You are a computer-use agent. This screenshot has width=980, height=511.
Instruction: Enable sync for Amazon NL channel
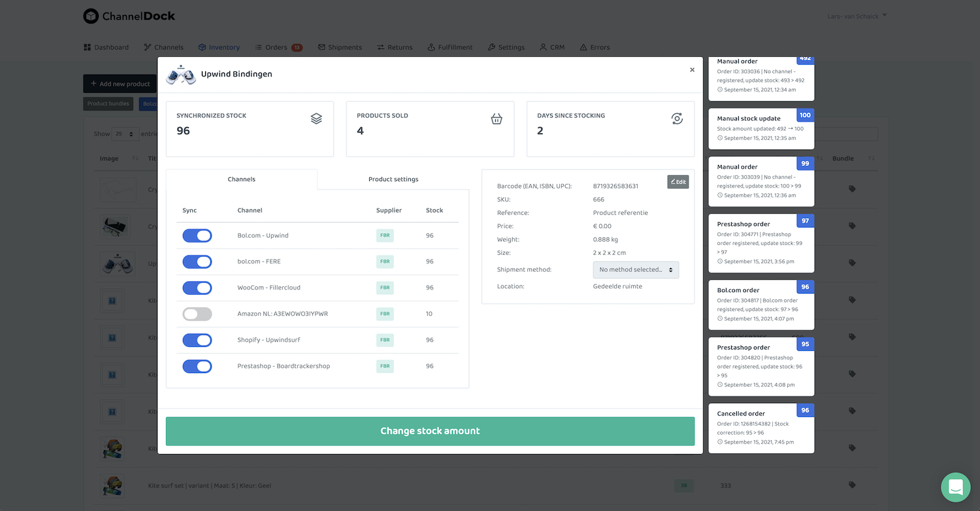point(197,314)
